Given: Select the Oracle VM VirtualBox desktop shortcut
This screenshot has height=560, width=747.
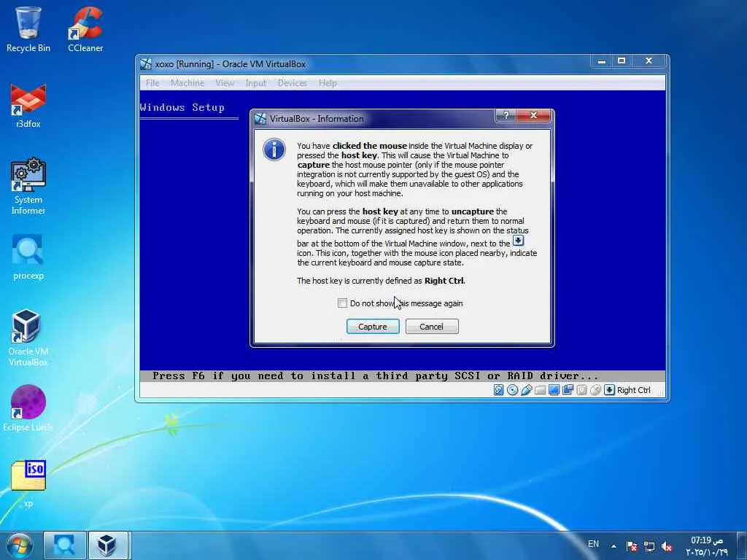Looking at the screenshot, I should tap(28, 337).
